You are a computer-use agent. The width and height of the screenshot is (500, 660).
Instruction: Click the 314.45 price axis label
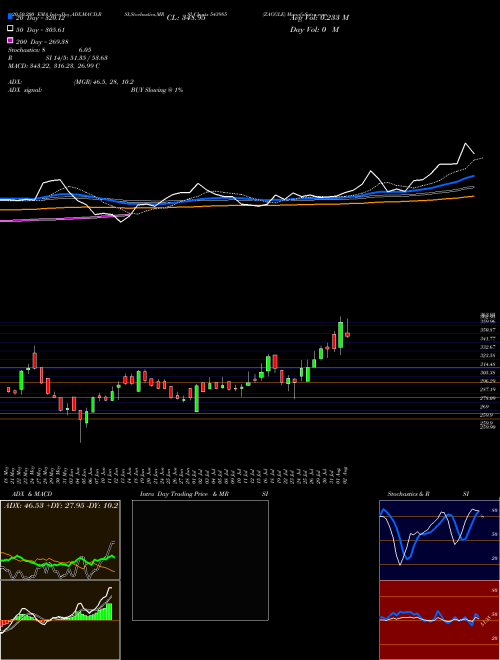point(489,364)
